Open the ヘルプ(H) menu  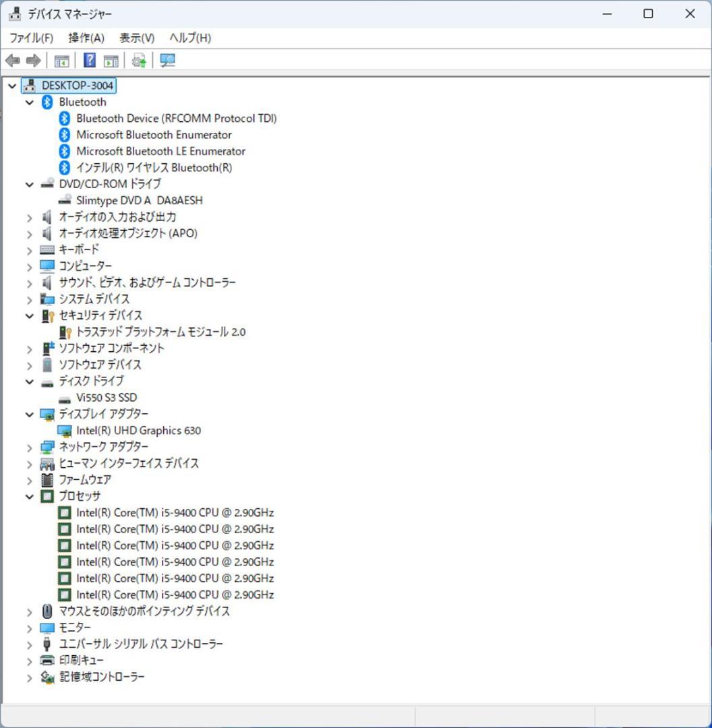190,38
